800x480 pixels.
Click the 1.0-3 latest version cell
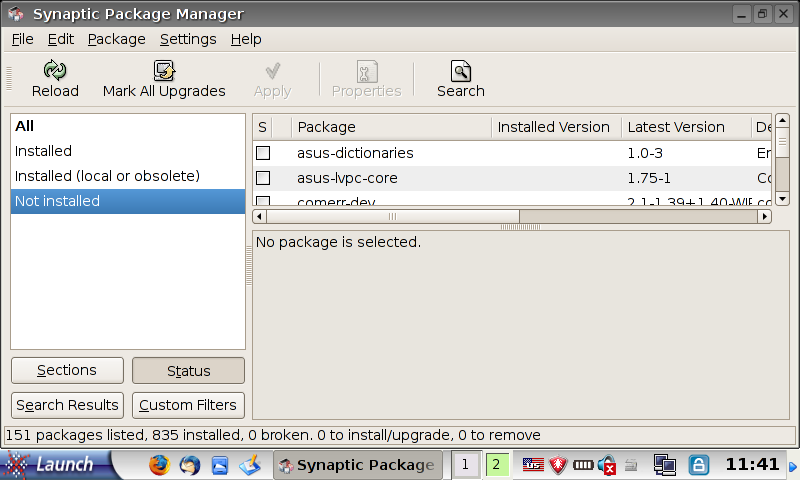coord(645,153)
